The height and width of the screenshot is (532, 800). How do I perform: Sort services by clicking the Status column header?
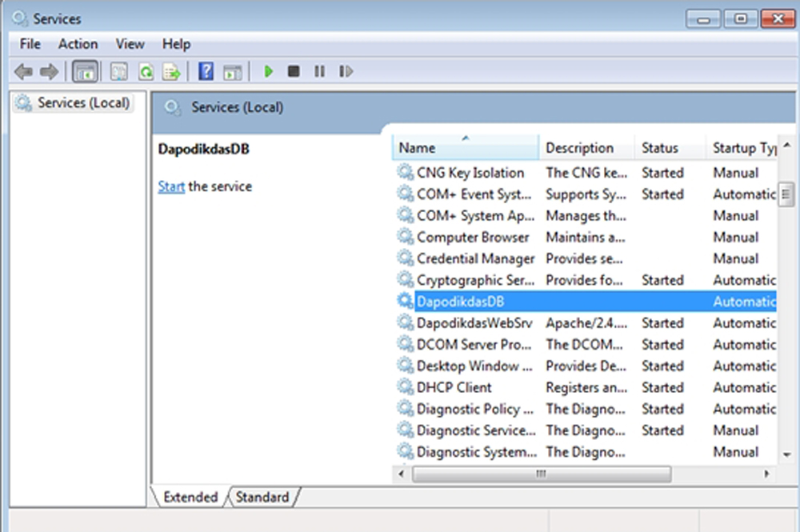(660, 148)
